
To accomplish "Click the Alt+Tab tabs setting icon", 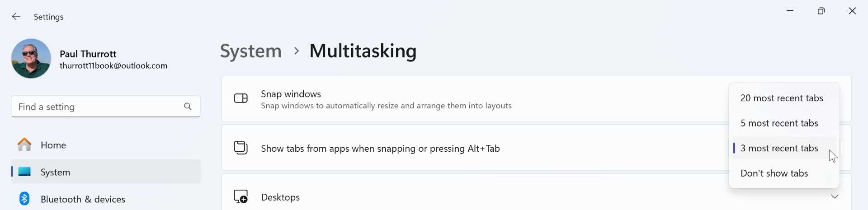I will click(241, 148).
